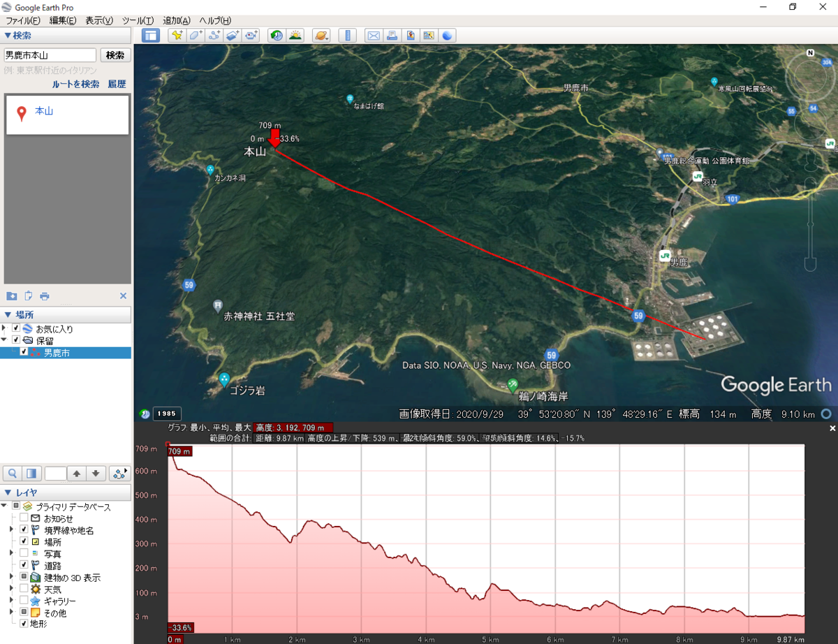The image size is (838, 644).
Task: Record a tour with the camera icon
Action: (x=251, y=35)
